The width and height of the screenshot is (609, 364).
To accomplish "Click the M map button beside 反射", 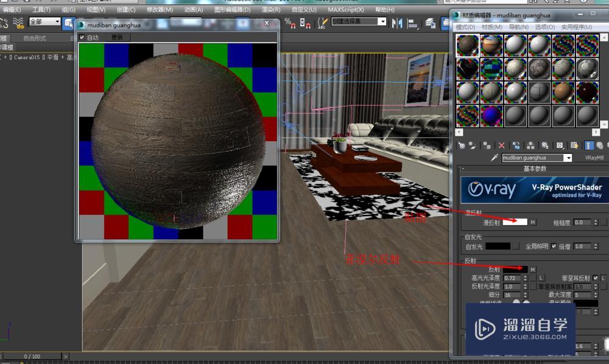I will tap(532, 269).
